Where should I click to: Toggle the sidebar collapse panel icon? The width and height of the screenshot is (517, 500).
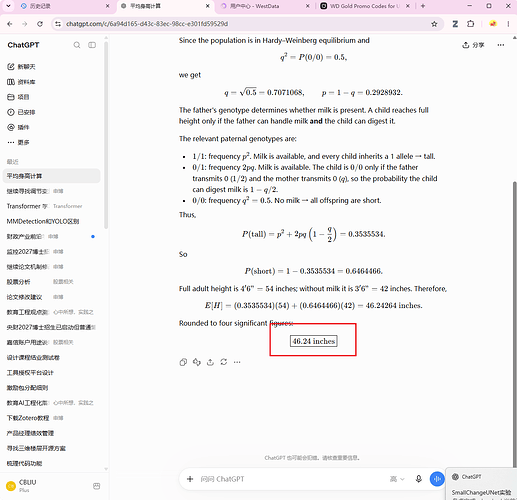tap(92, 45)
